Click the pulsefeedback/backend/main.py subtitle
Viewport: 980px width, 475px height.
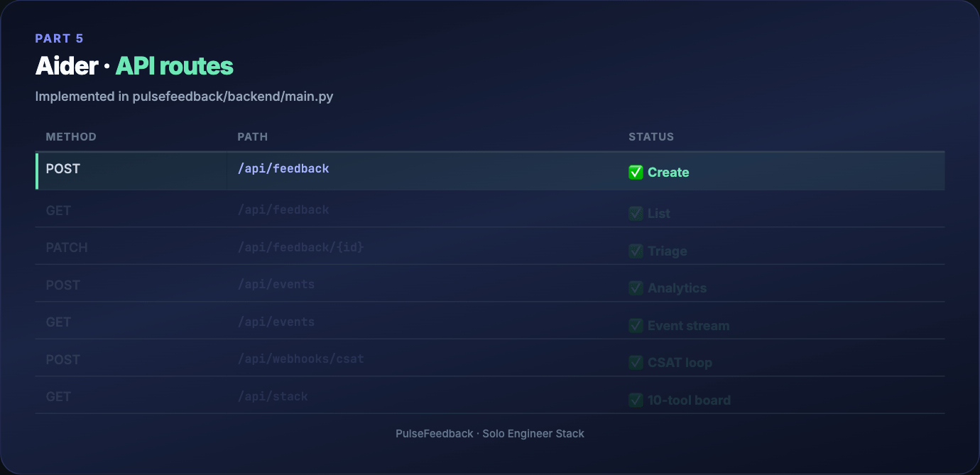tap(233, 97)
